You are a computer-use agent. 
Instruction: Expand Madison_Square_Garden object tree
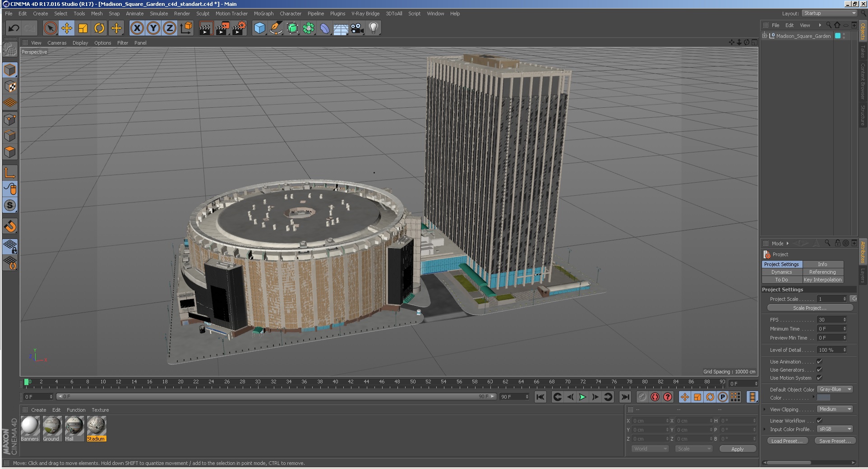pyautogui.click(x=765, y=36)
